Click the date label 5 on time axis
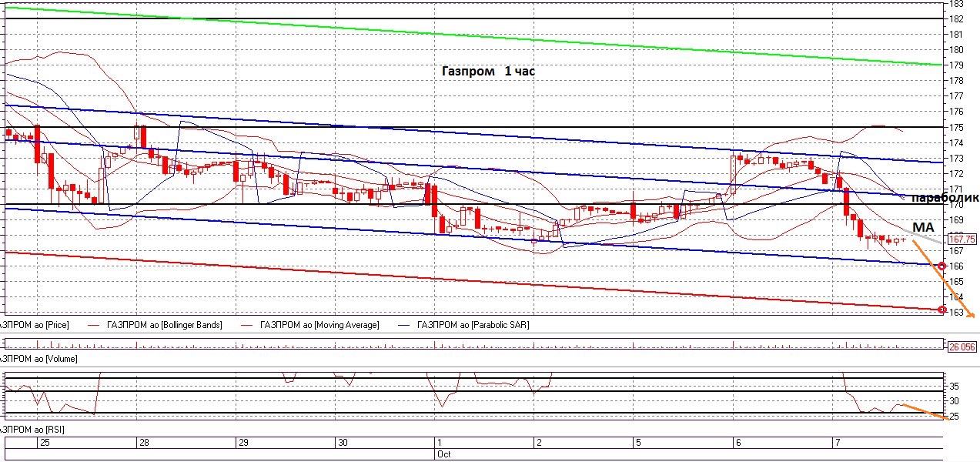 (x=638, y=443)
